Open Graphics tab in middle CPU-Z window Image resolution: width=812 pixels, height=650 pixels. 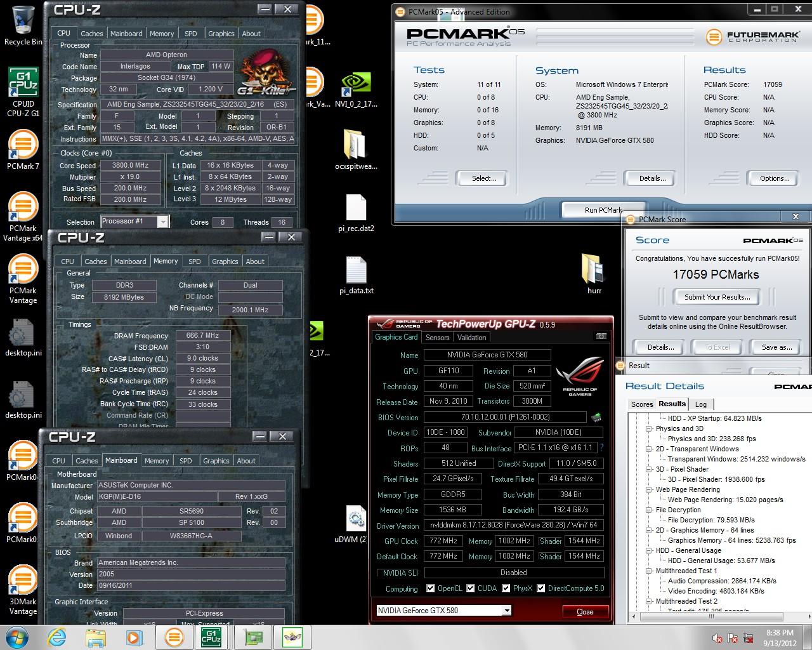point(225,262)
